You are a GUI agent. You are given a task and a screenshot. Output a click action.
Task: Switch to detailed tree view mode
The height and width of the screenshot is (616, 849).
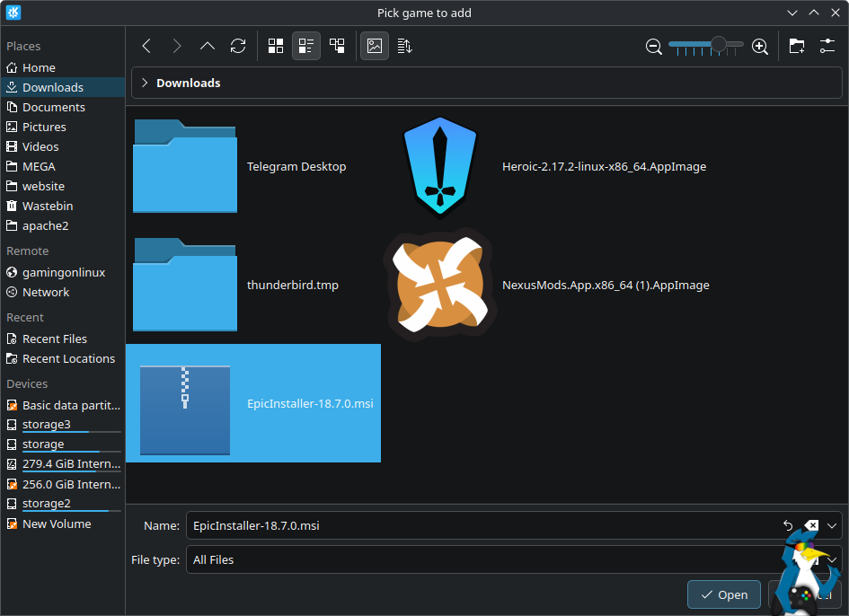(x=337, y=46)
